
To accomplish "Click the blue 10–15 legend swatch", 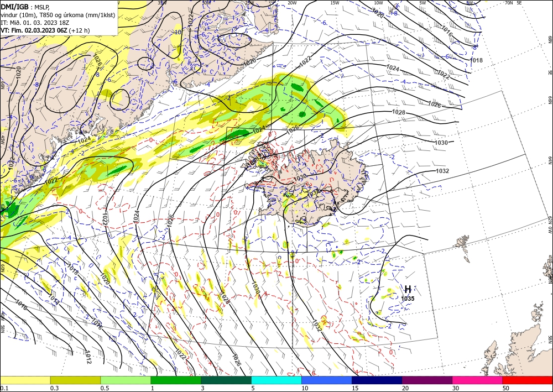I will click(x=327, y=380).
